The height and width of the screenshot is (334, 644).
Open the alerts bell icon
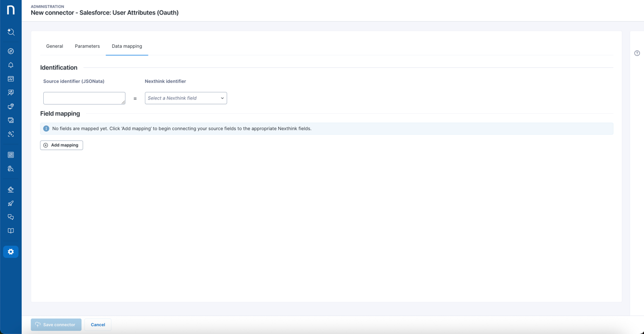(x=11, y=65)
